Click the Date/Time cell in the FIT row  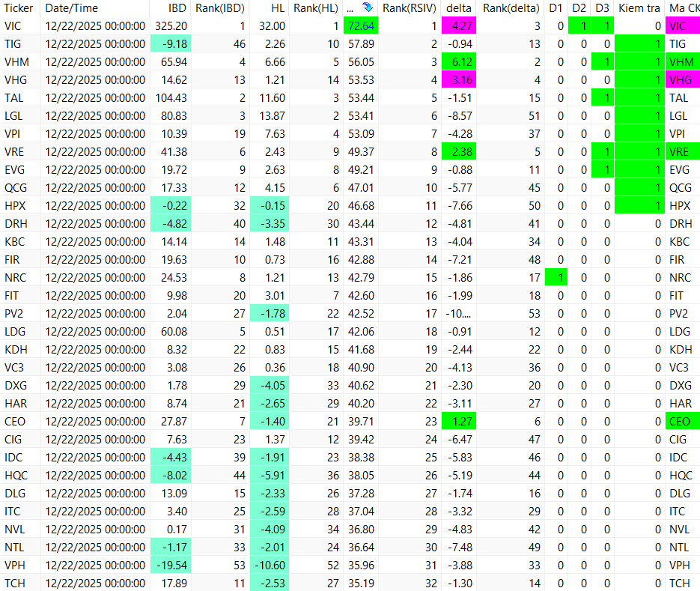click(x=95, y=295)
